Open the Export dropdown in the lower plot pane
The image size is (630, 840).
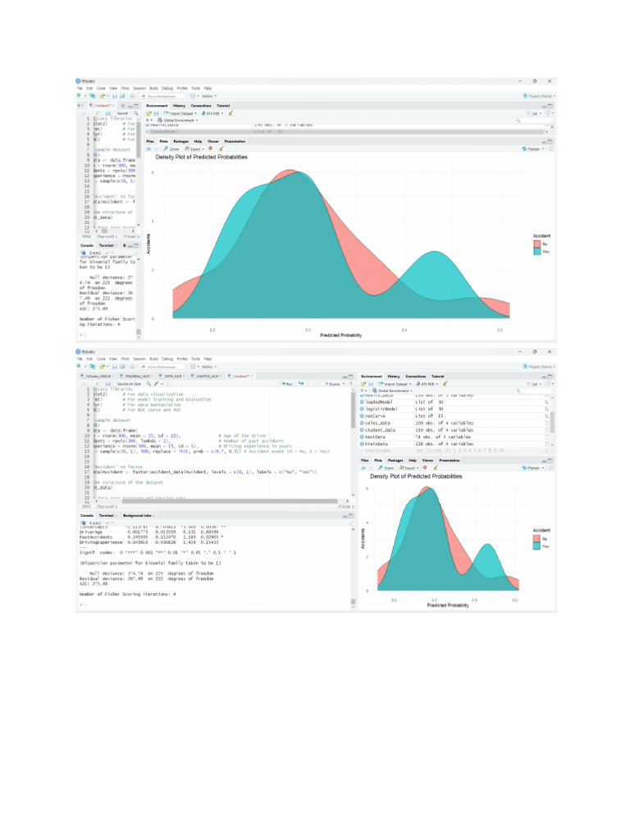pyautogui.click(x=409, y=468)
